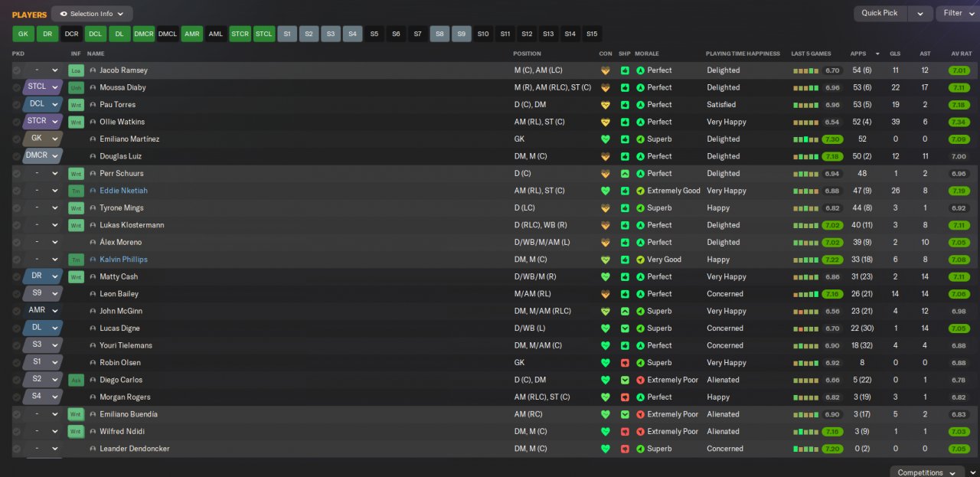Open Eddie Nketiah's player link
The image size is (980, 477).
123,191
